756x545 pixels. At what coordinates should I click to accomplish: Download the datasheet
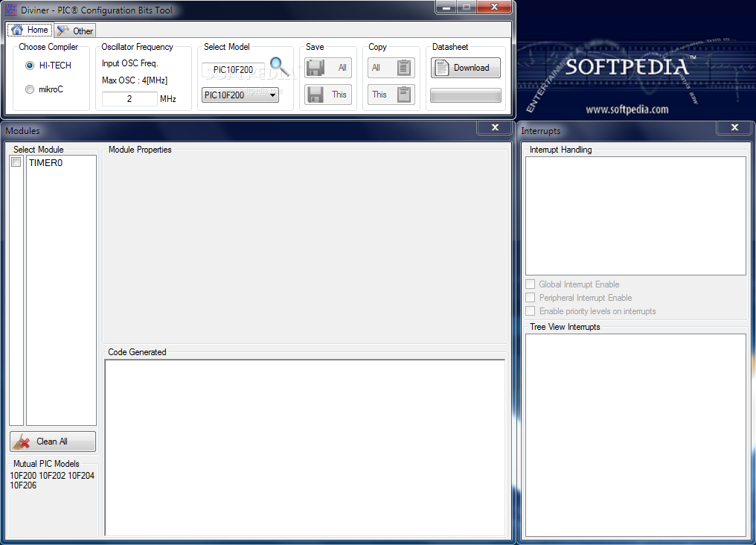click(x=465, y=68)
